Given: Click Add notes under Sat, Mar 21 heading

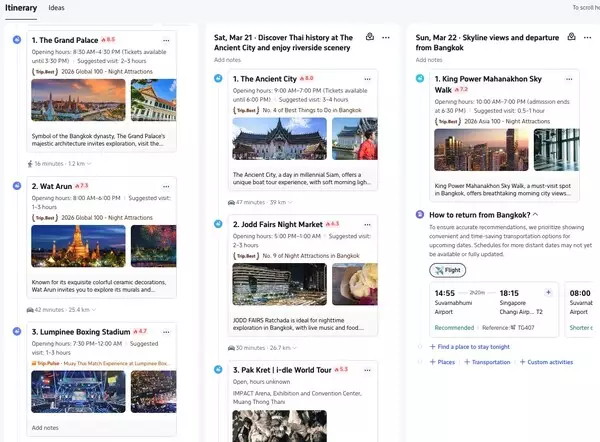Looking at the screenshot, I should [x=227, y=59].
